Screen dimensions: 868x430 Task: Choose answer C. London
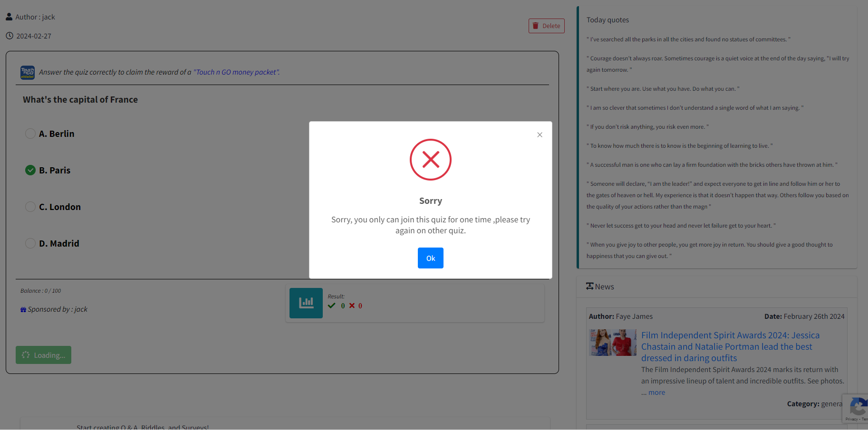(30, 207)
